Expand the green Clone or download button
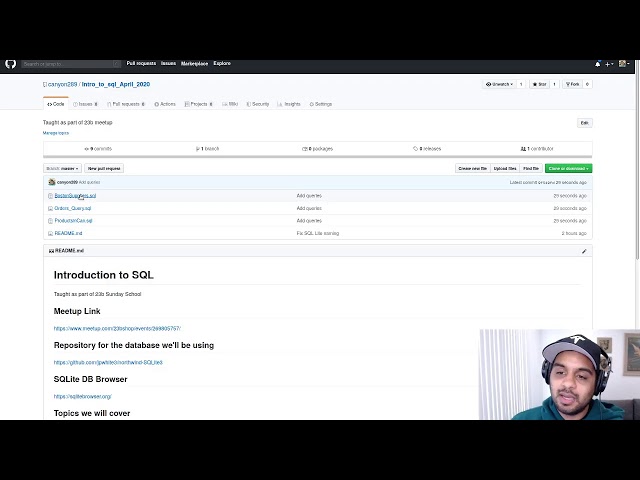Screen dimensions: 640x480 tap(568, 168)
